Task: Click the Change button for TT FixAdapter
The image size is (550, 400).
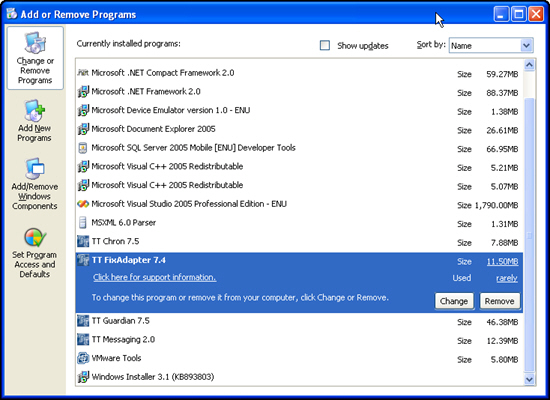Action: coord(454,301)
